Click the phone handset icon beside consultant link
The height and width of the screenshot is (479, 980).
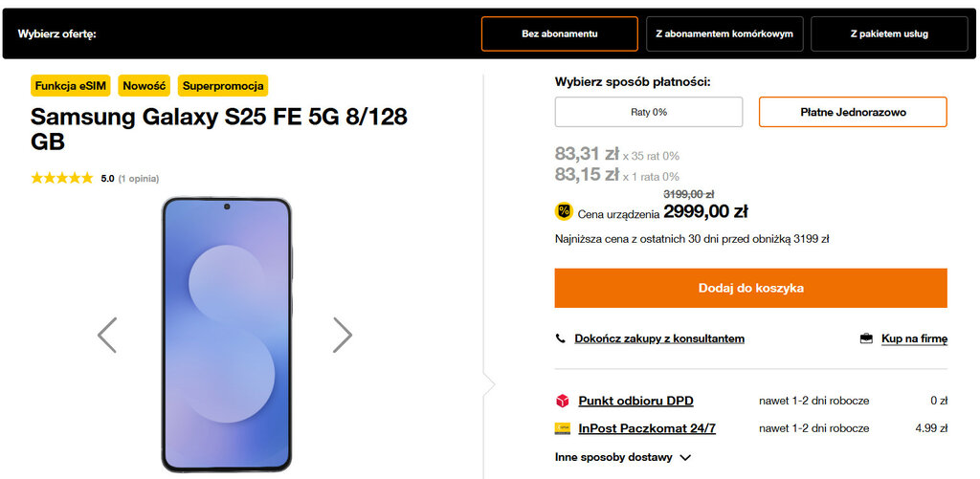click(x=561, y=338)
